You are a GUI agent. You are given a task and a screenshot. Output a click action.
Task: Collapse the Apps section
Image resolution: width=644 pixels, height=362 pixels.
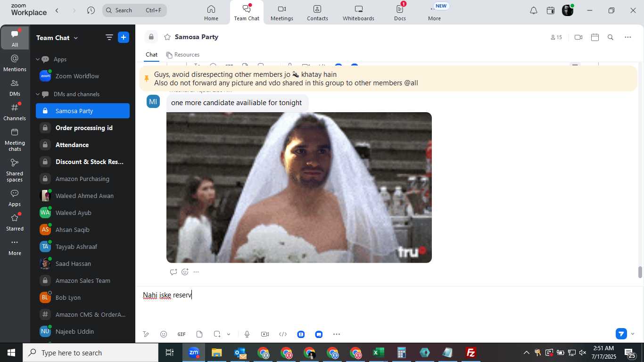pyautogui.click(x=38, y=59)
